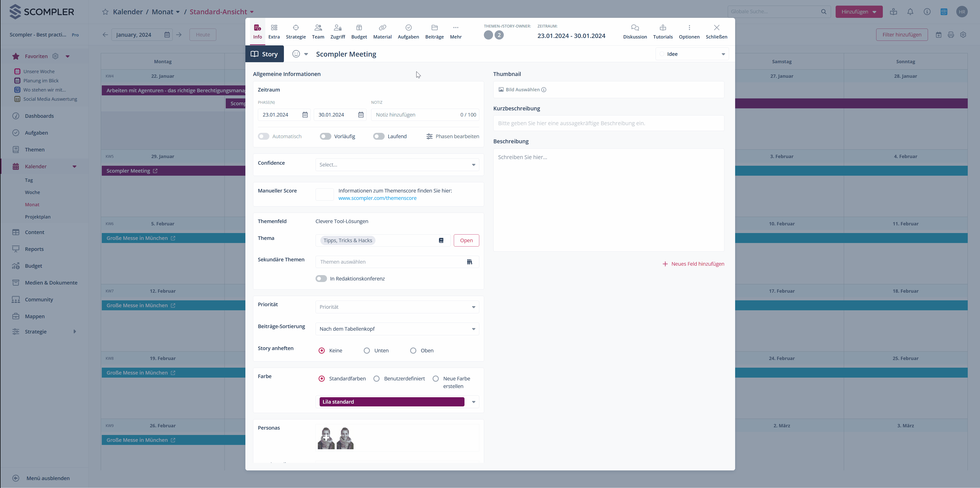Click the Open button next to Thema
This screenshot has width=980, height=488.
click(466, 240)
